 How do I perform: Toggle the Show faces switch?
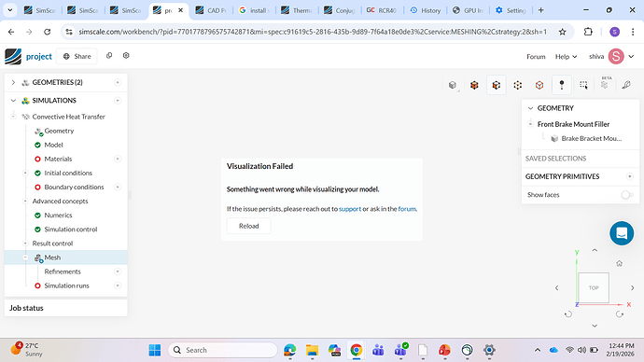627,195
